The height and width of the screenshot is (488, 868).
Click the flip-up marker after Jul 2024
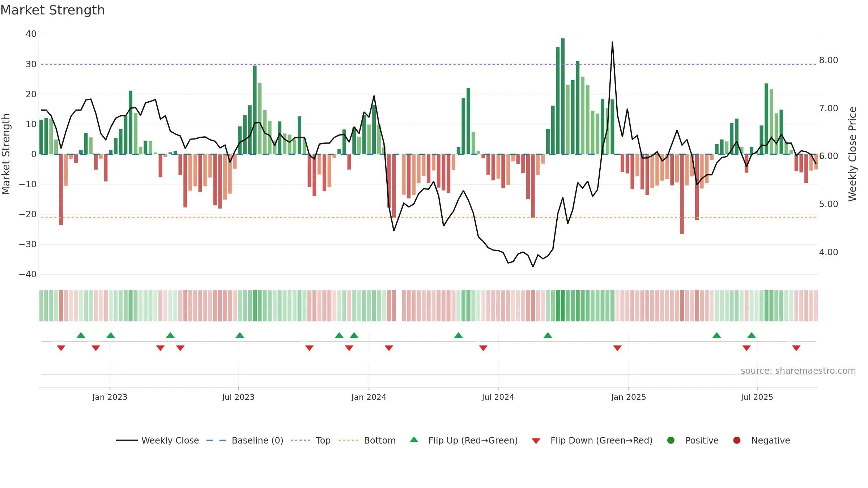coord(548,335)
